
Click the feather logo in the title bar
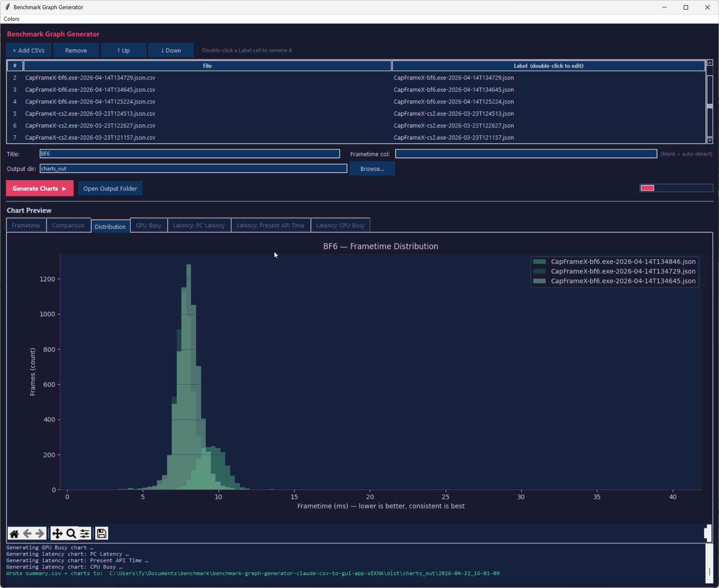tap(7, 7)
